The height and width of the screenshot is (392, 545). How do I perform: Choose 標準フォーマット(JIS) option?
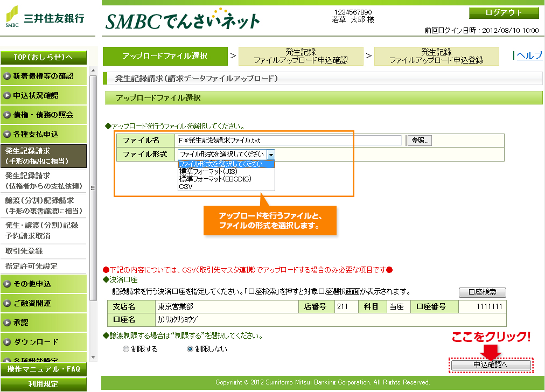pos(226,171)
